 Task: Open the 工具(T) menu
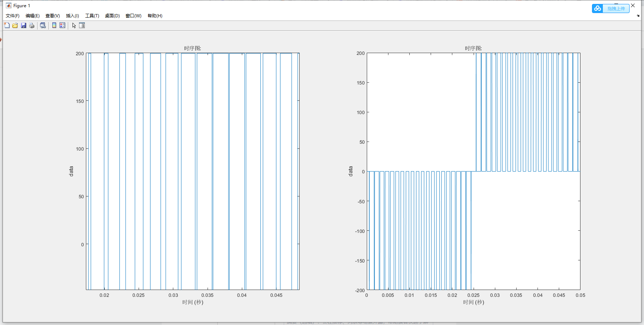pyautogui.click(x=92, y=16)
